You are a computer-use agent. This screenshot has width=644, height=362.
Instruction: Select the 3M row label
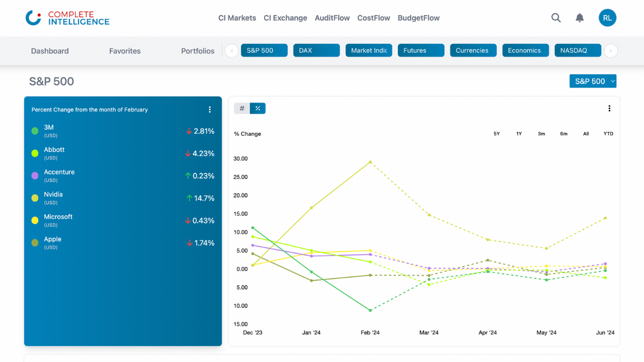(49, 128)
